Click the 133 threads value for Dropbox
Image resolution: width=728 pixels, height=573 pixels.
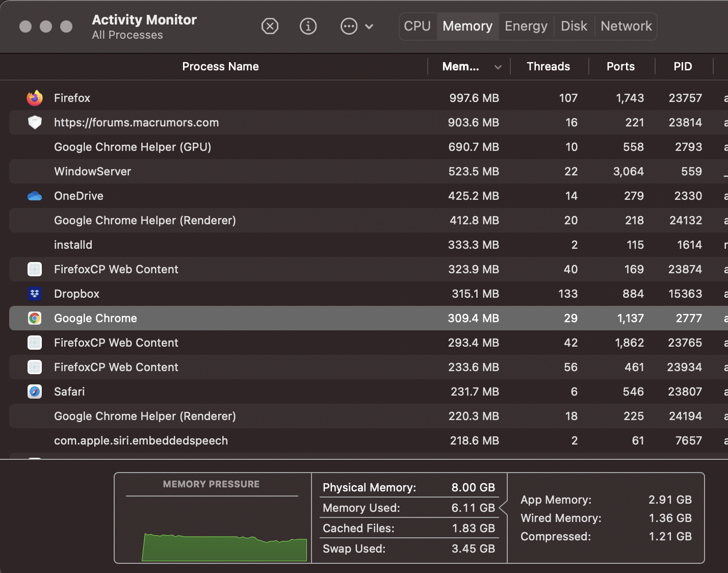click(568, 294)
